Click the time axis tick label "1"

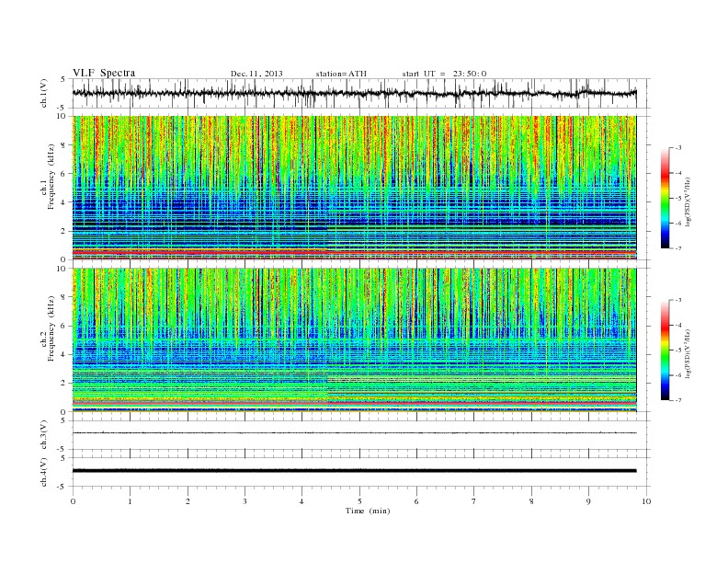point(130,501)
